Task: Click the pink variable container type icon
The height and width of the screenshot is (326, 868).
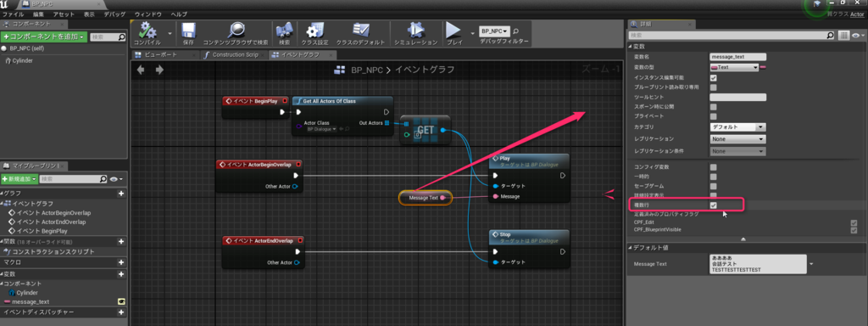Action: pos(763,67)
